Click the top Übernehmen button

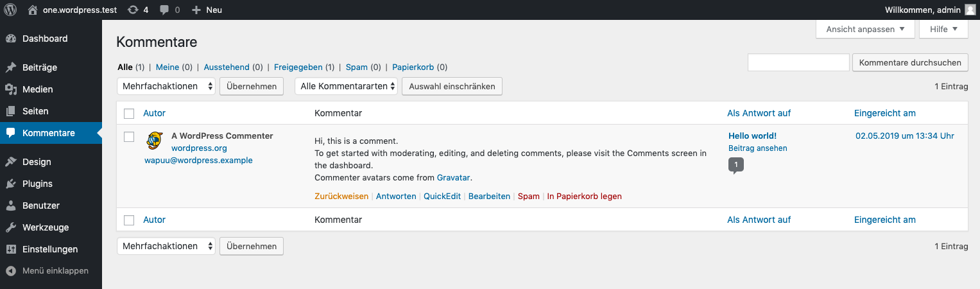[252, 86]
